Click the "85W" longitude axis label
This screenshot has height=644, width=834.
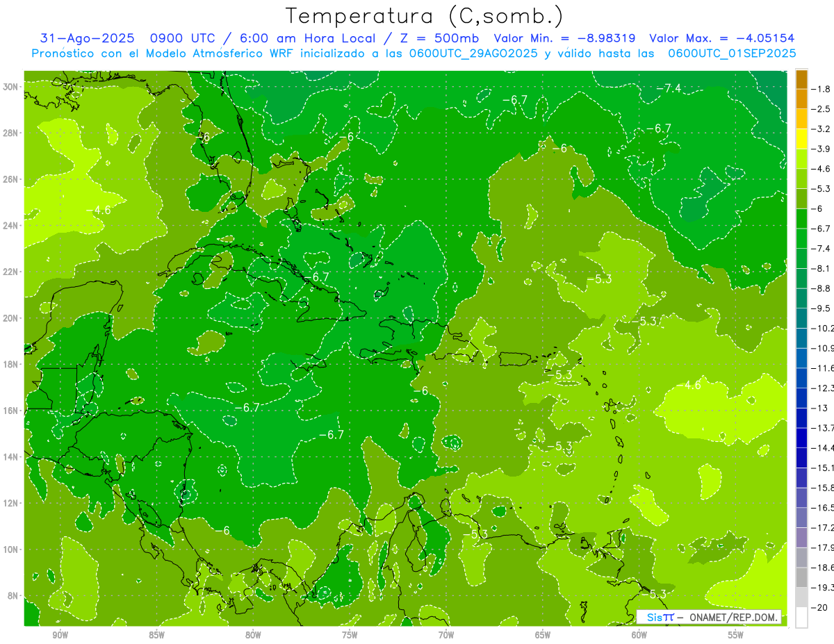click(156, 635)
